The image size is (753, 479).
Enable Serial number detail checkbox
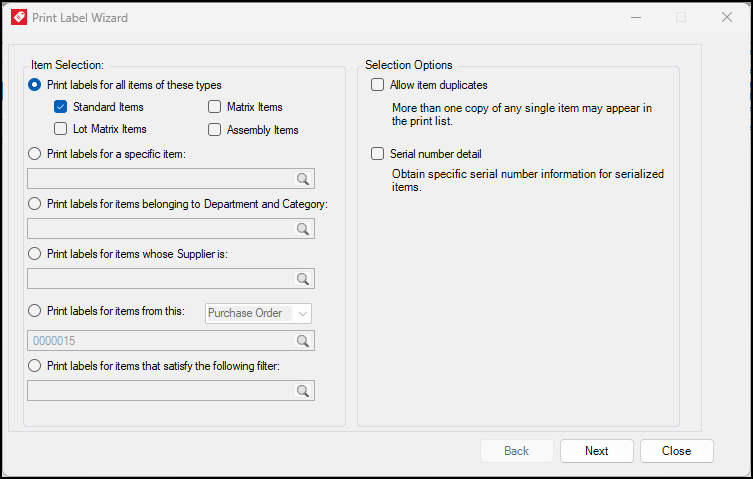pyautogui.click(x=377, y=154)
